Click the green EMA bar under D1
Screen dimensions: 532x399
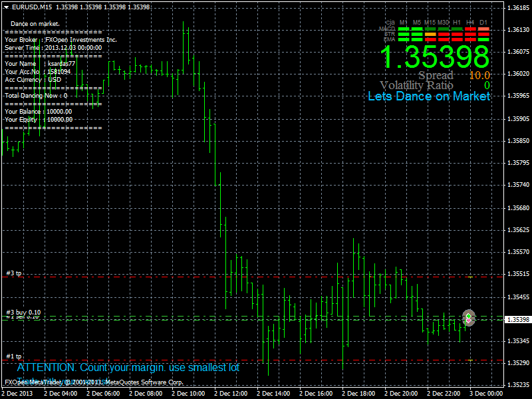483,39
